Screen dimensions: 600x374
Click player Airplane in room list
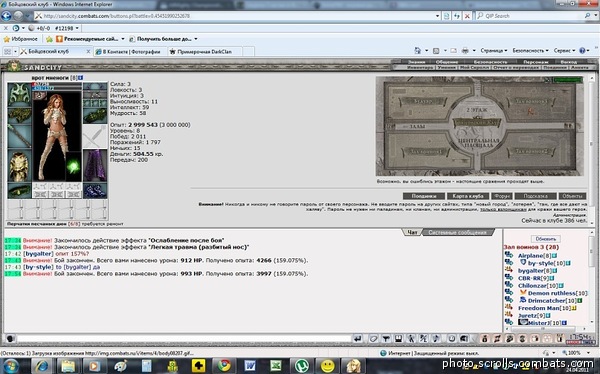(530, 256)
